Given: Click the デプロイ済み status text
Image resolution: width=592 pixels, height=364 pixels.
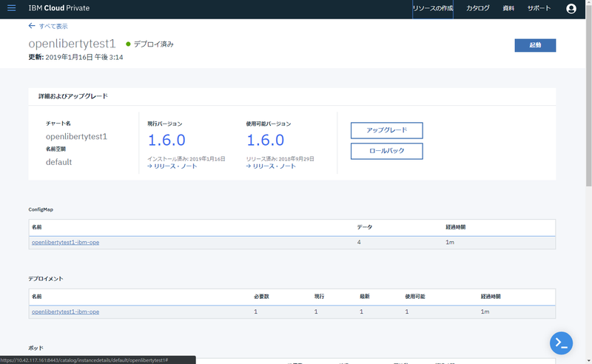Looking at the screenshot, I should click(154, 44).
